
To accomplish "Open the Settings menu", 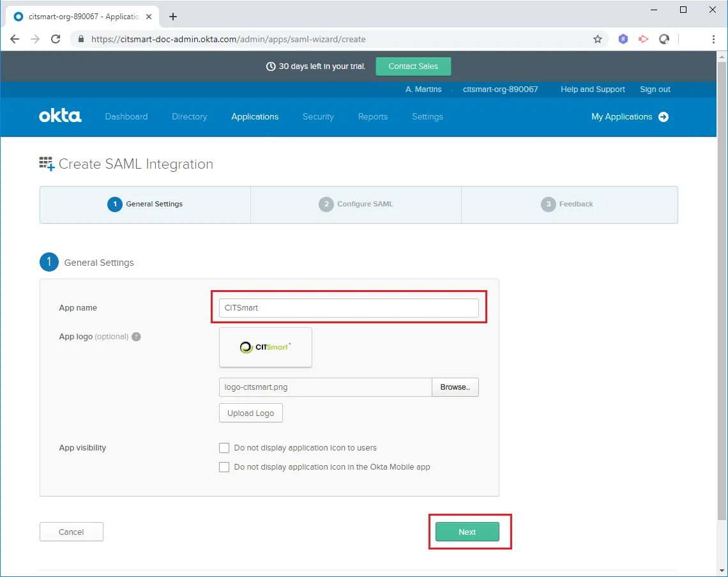I will (x=428, y=116).
